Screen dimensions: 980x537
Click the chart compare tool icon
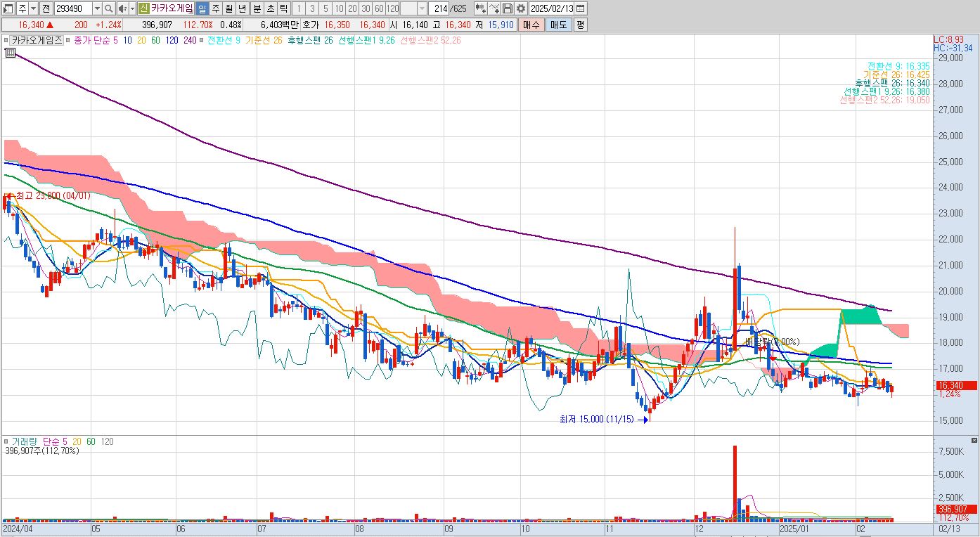tap(480, 8)
